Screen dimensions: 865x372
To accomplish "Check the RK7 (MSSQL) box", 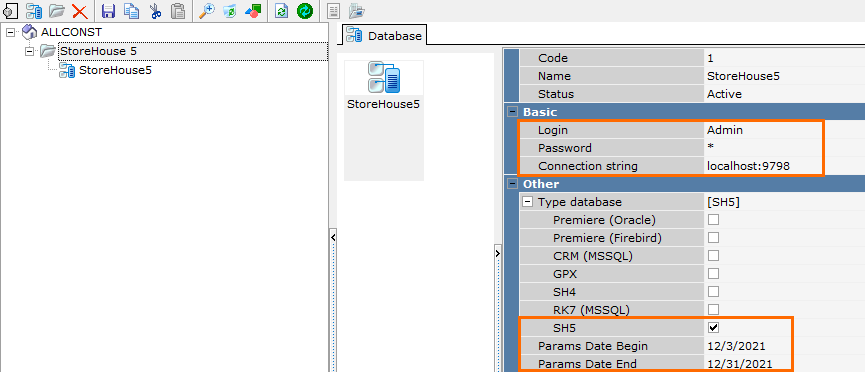I will [713, 309].
